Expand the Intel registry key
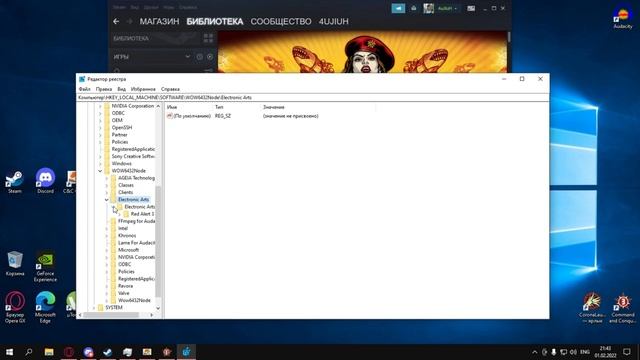Image resolution: width=640 pixels, height=360 pixels. coord(107,229)
